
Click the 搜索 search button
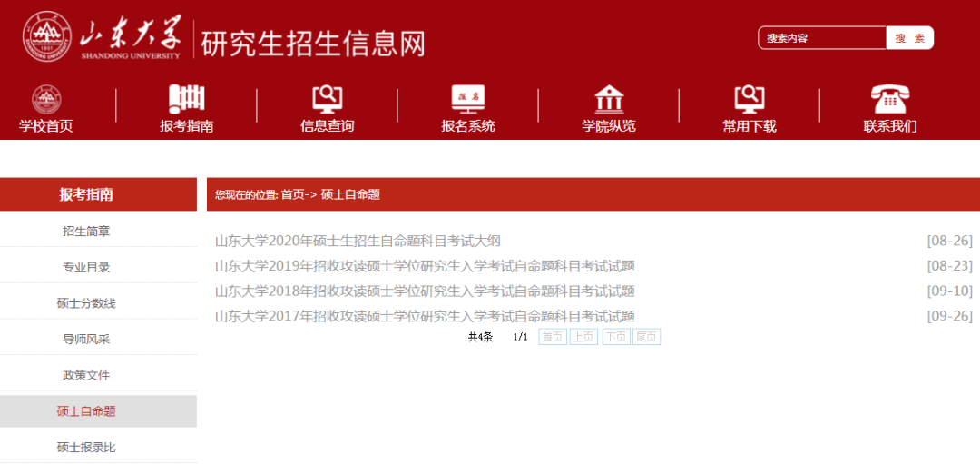910,38
